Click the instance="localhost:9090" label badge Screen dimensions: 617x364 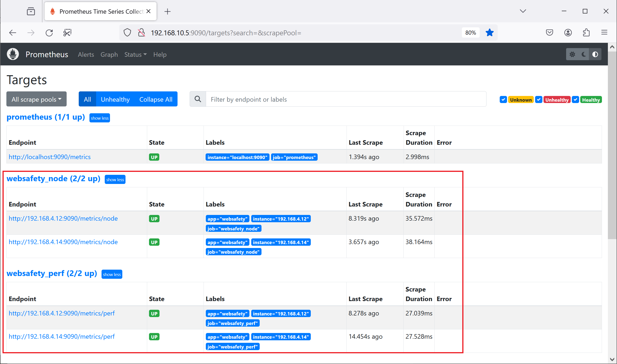coord(237,157)
